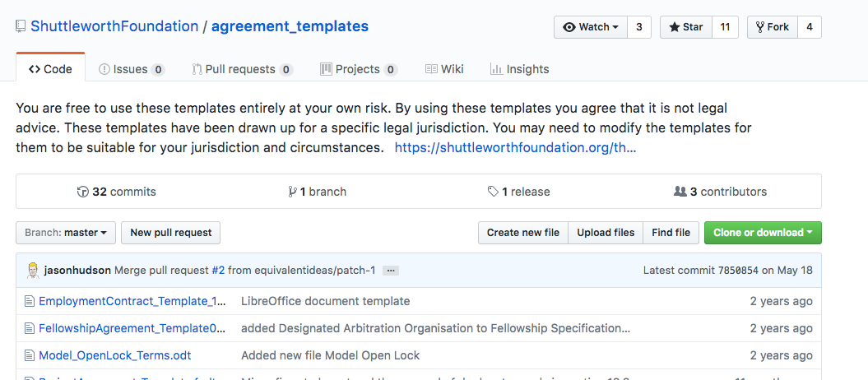Open Branch: master dropdown
This screenshot has height=380, width=868.
pos(66,233)
